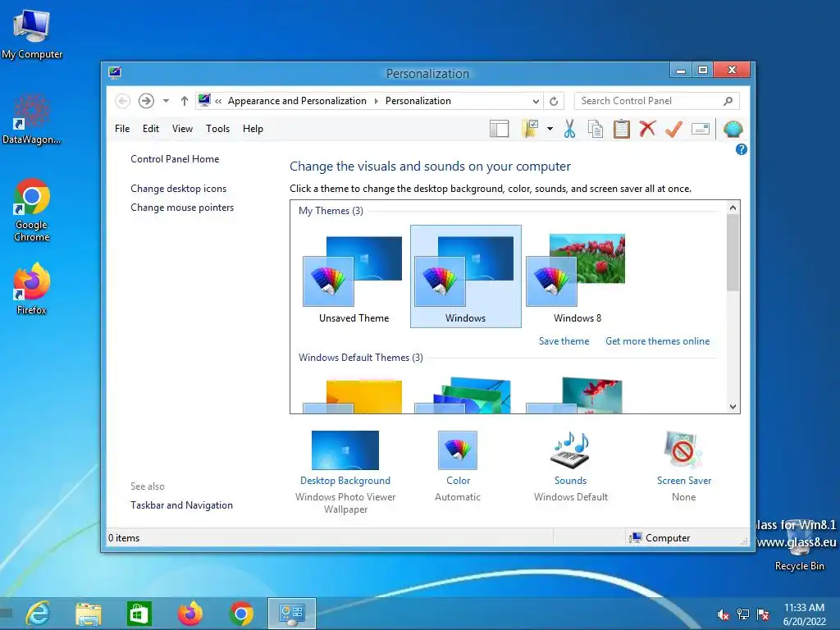840x630 pixels.
Task: Select the Windows 8 tulips theme
Action: point(577,277)
